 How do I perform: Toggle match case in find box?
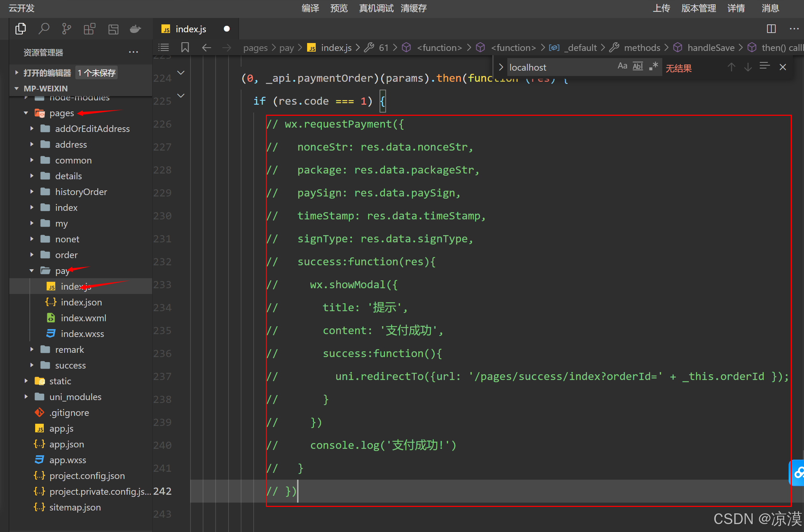[622, 66]
